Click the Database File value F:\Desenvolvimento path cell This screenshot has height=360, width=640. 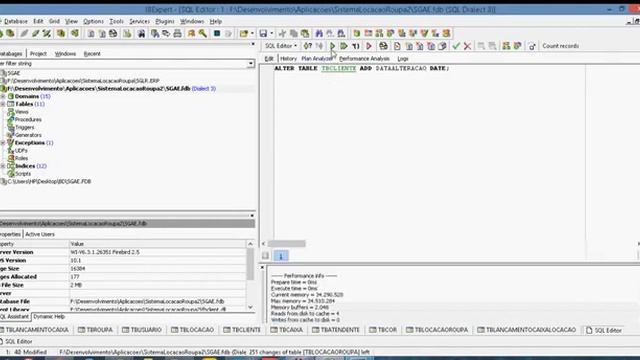coord(158,301)
